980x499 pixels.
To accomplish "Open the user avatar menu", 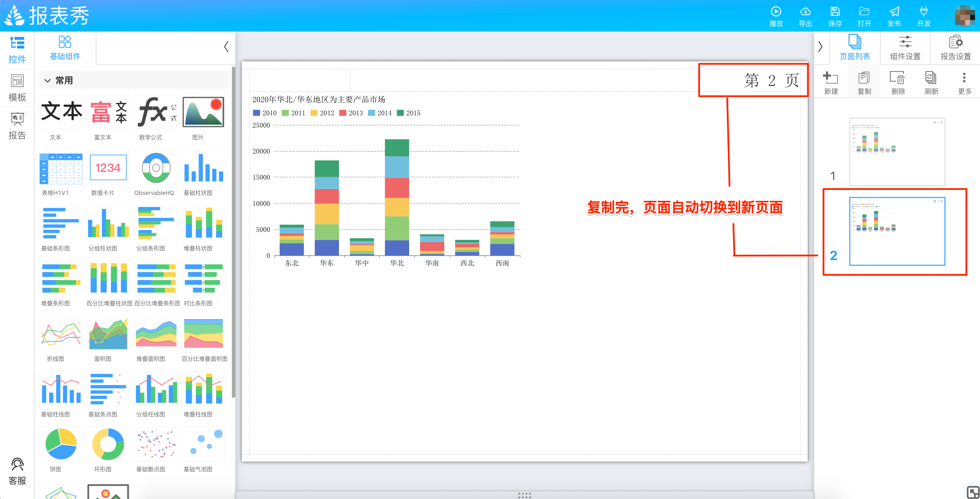I will 965,15.
